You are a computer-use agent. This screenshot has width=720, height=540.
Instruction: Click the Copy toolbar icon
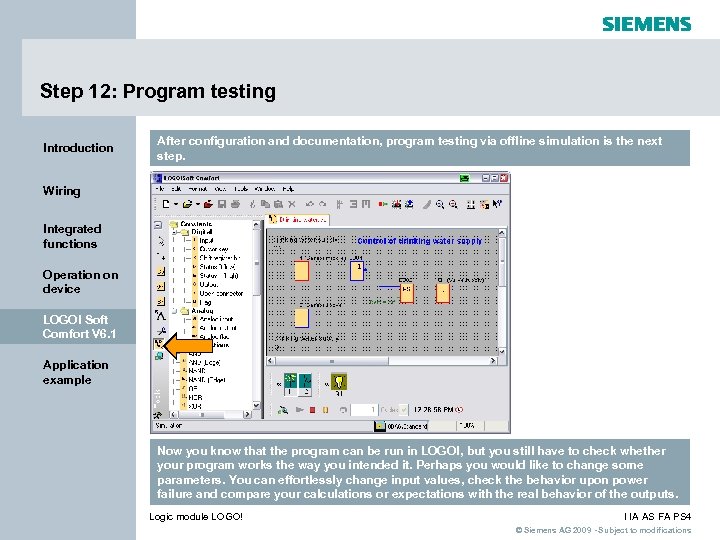coord(265,204)
